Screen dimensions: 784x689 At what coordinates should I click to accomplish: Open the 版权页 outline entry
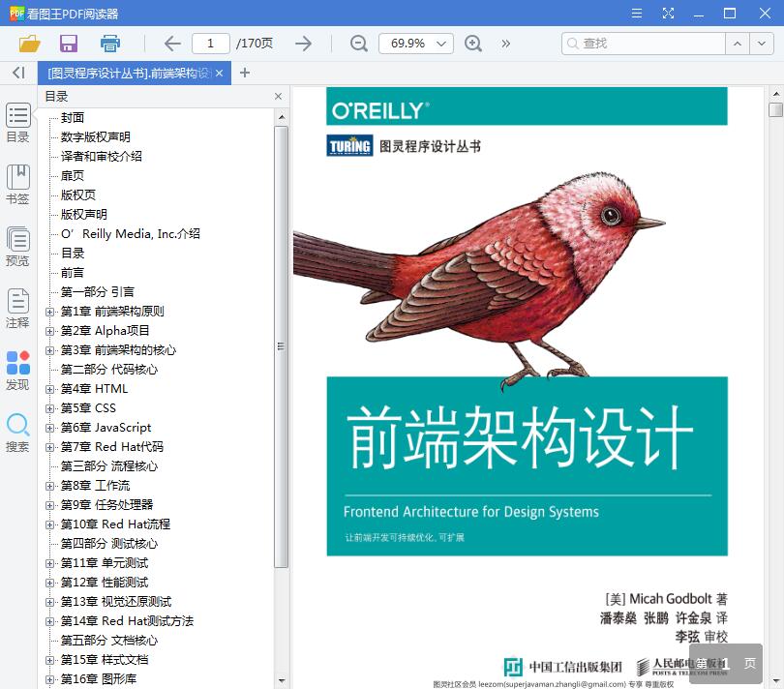click(x=78, y=195)
